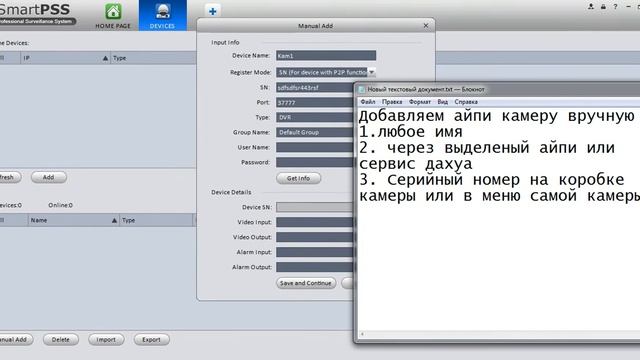640x360 pixels.
Task: Open the Файл menu in Notepad
Action: [x=368, y=102]
